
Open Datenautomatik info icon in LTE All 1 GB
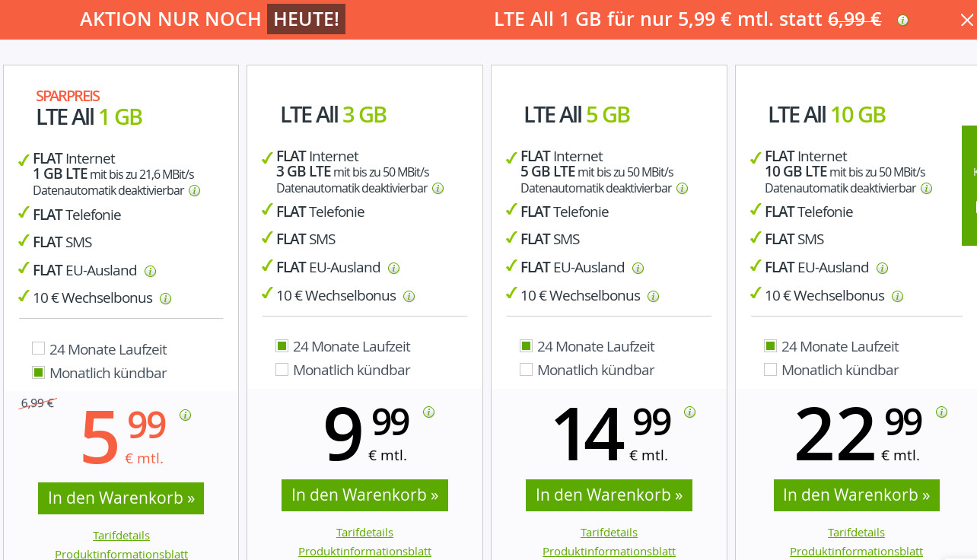194,190
